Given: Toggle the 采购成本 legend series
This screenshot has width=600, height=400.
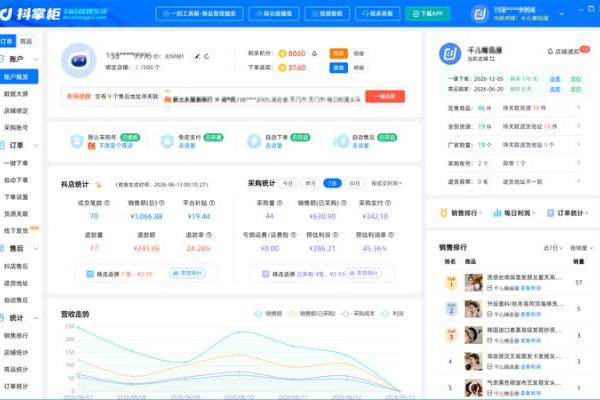Looking at the screenshot, I should click(x=358, y=313).
